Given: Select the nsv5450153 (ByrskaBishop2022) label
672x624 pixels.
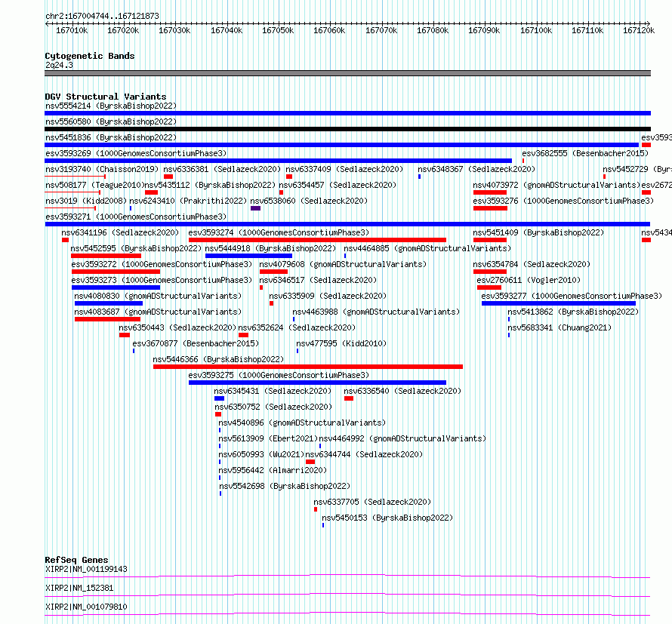Looking at the screenshot, I should [x=387, y=518].
